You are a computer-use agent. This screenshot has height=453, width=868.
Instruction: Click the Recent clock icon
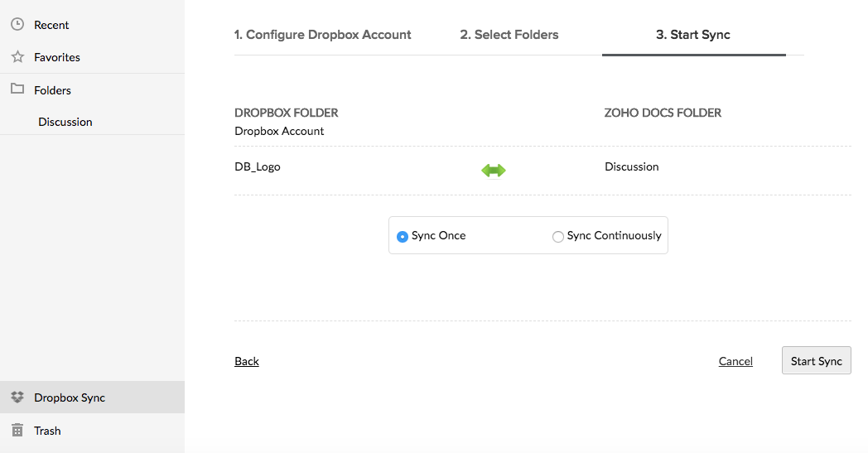(x=17, y=24)
